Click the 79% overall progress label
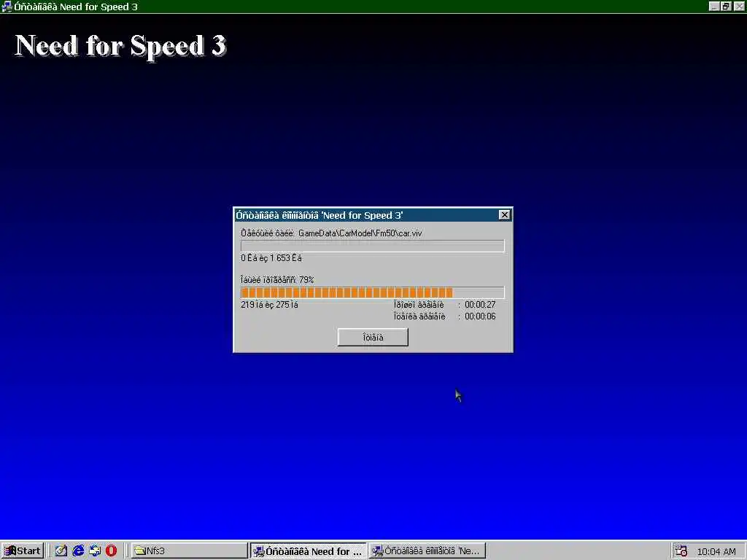The width and height of the screenshot is (747, 560). pos(277,280)
